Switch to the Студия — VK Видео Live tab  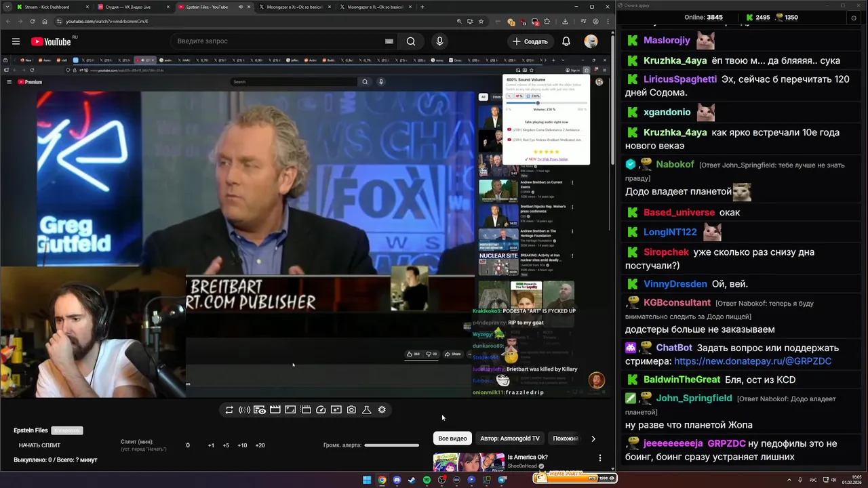[134, 7]
